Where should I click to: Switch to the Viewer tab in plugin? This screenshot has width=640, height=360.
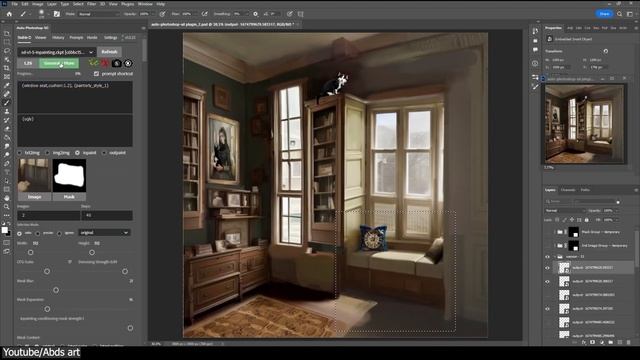(x=40, y=38)
